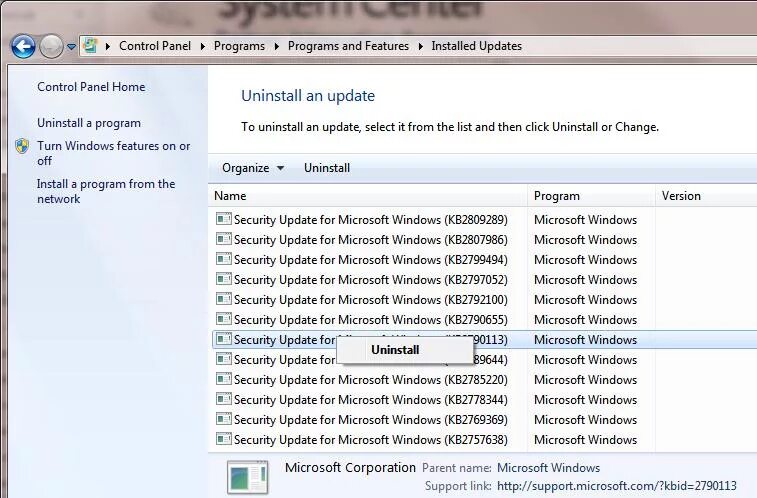Open Install a program from the network
Viewport: 757px width, 498px height.
point(106,191)
